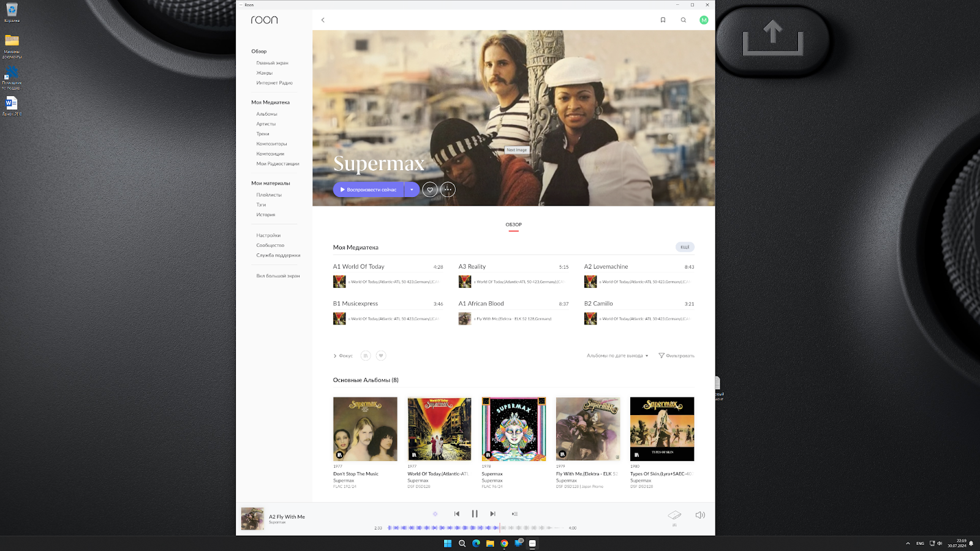Open the Windows Start menu
Image resolution: width=980 pixels, height=551 pixels.
pyautogui.click(x=448, y=544)
